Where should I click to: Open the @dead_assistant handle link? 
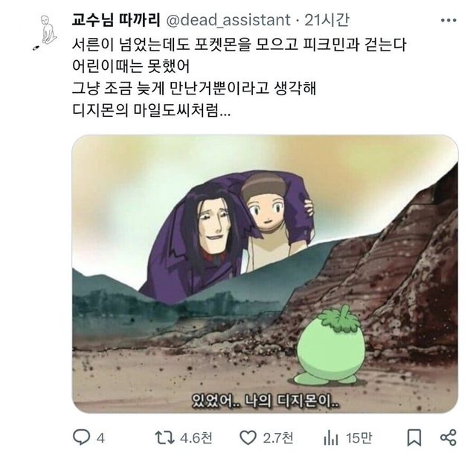[228, 21]
